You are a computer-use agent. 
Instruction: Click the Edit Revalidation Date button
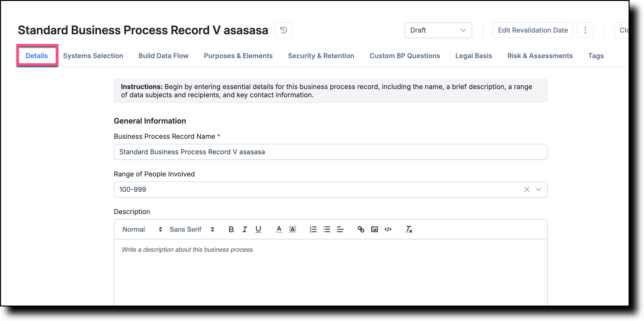coord(532,30)
